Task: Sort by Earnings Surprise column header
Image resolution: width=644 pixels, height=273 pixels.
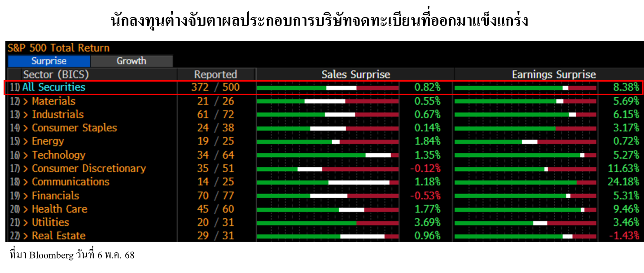Action: pyautogui.click(x=554, y=74)
